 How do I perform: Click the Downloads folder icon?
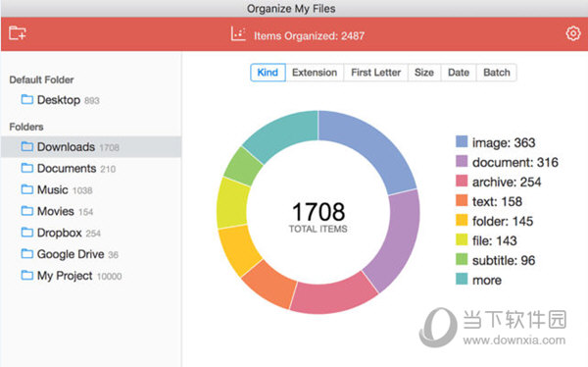(27, 146)
